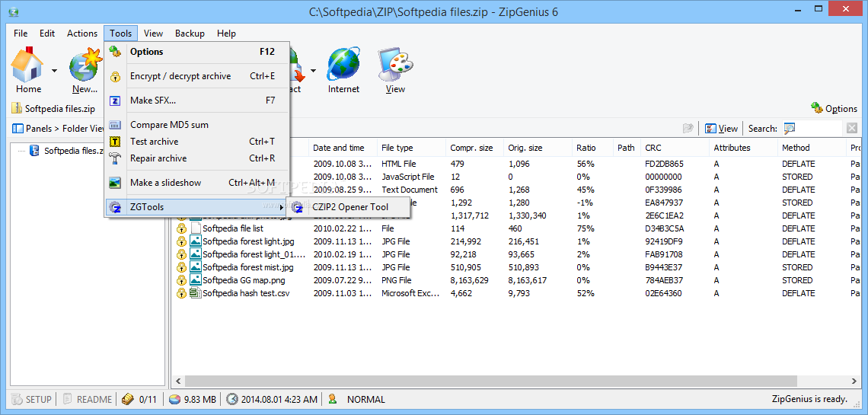The height and width of the screenshot is (415, 868).
Task: Sort by CRC column header
Action: point(675,148)
